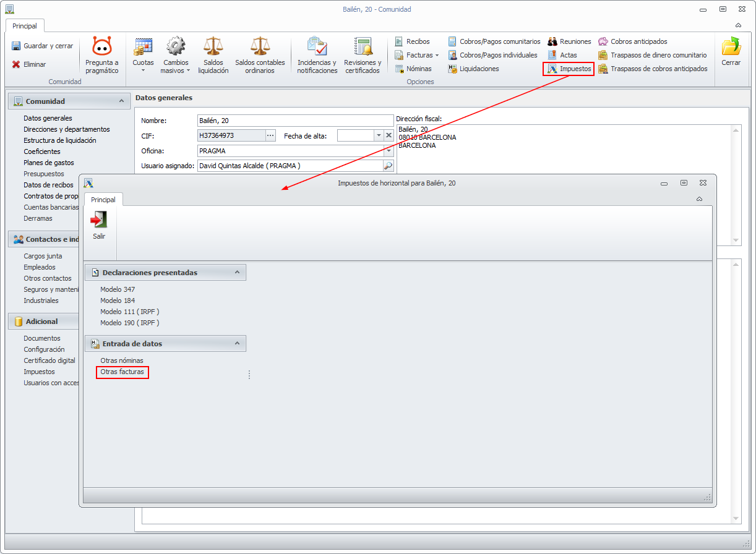756x554 pixels.
Task: Select Configuración under Adicional
Action: pos(45,349)
